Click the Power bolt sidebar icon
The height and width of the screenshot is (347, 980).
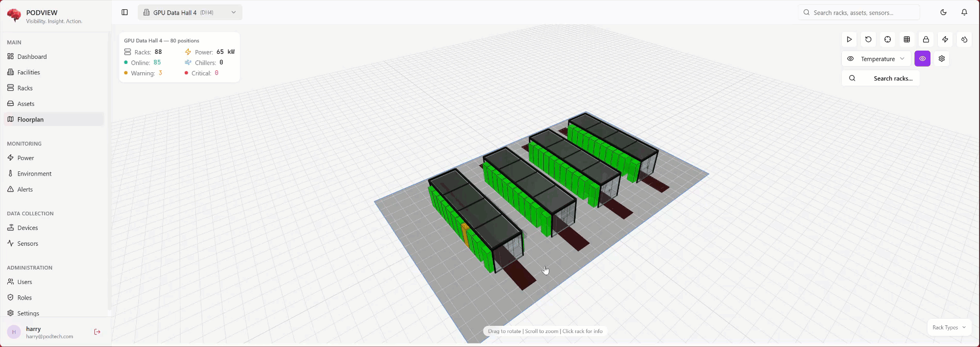10,158
